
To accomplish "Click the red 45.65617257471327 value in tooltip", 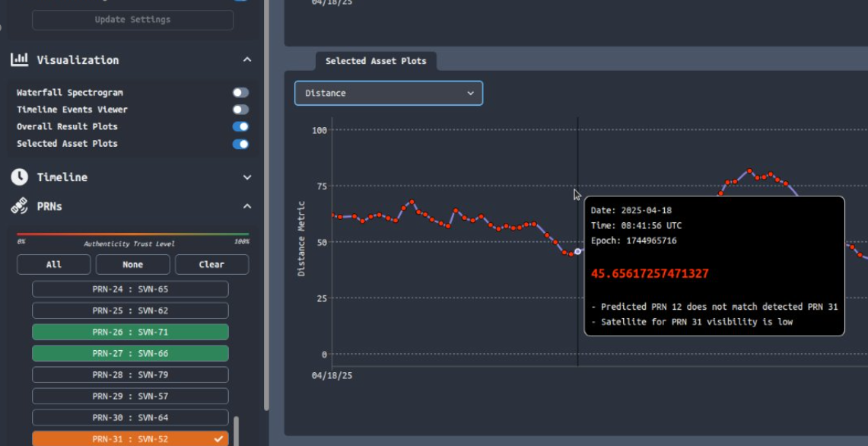I will click(650, 274).
